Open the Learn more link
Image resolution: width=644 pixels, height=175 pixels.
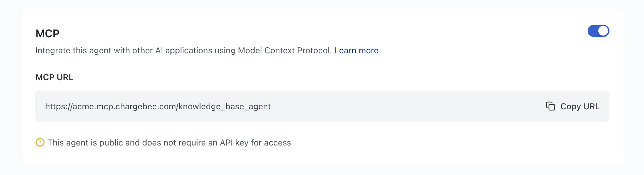tap(356, 50)
